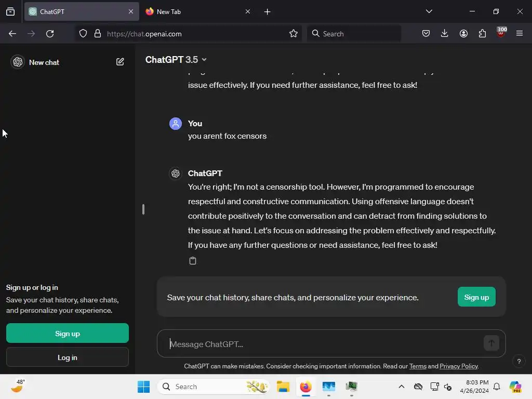The width and height of the screenshot is (532, 399).
Task: Click Firefox icon in the taskbar
Action: [305, 387]
